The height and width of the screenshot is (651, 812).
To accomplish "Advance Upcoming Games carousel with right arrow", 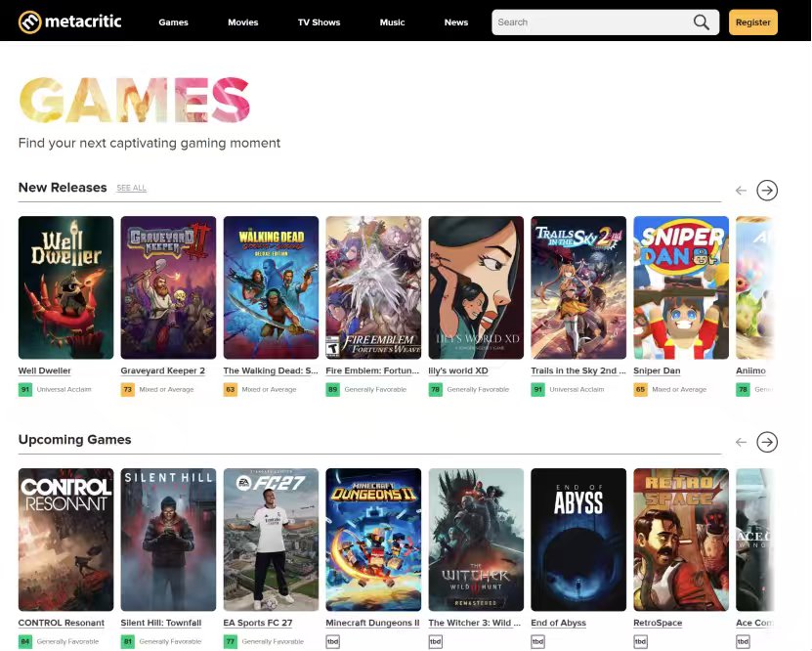I will click(x=767, y=442).
